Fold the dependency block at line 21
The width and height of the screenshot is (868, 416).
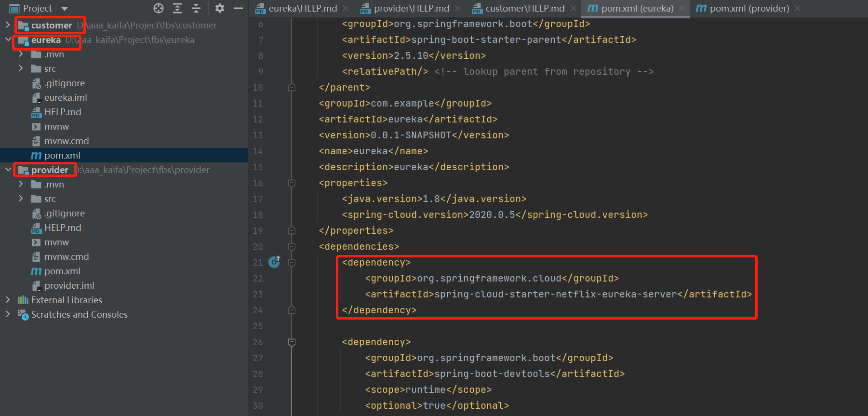click(292, 263)
